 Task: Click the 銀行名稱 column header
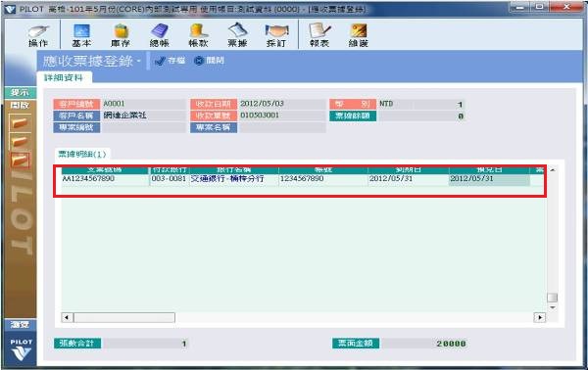point(234,170)
